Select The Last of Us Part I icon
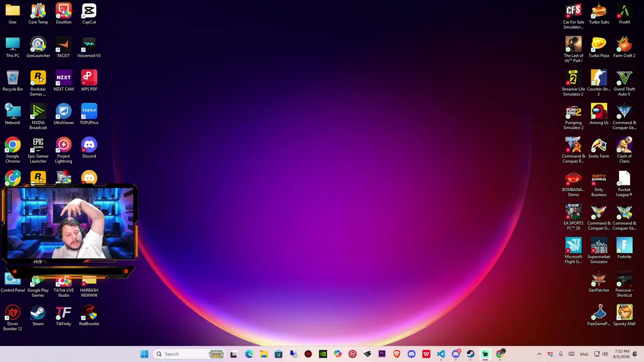 (574, 50)
